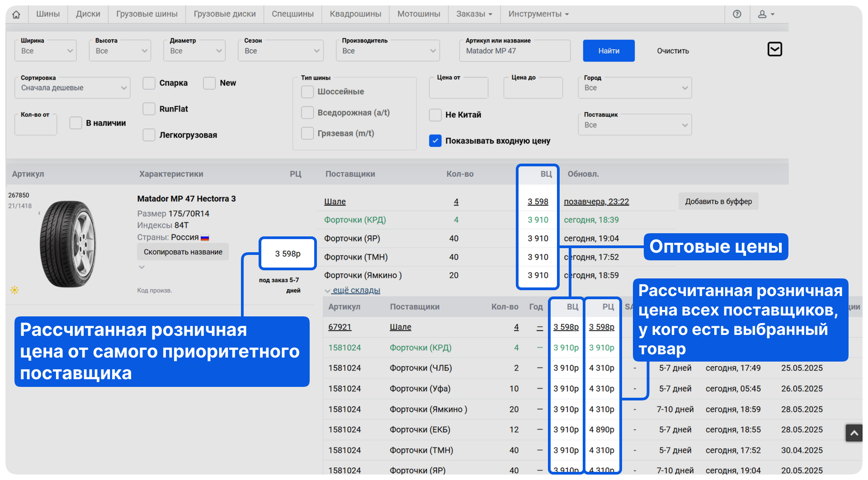Viewport: 868px width, 480px height.
Task: Open the Заказы dropdown menu
Action: [x=474, y=14]
